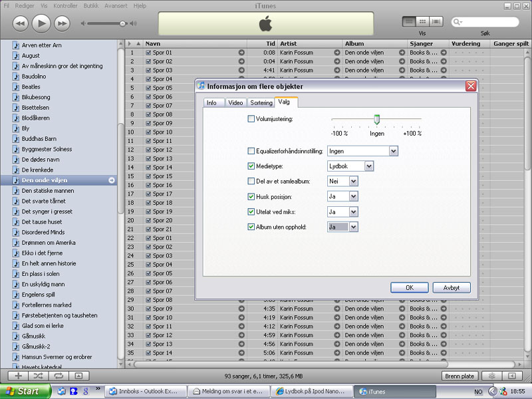Expand quick launch chevron on taskbar

click(98, 388)
